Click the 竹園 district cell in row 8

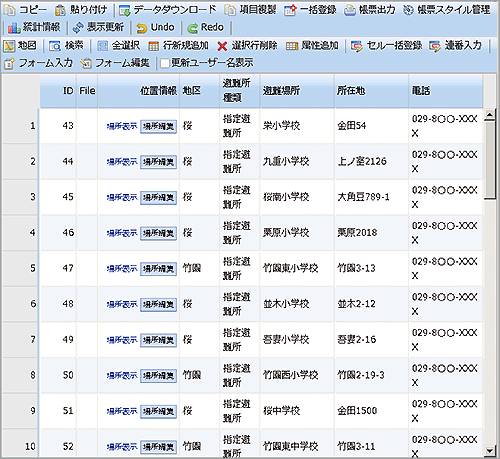[x=200, y=375]
